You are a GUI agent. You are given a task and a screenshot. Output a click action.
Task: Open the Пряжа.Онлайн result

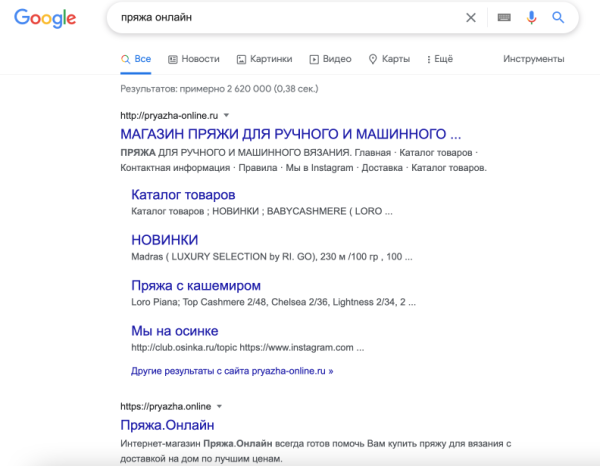[167, 425]
